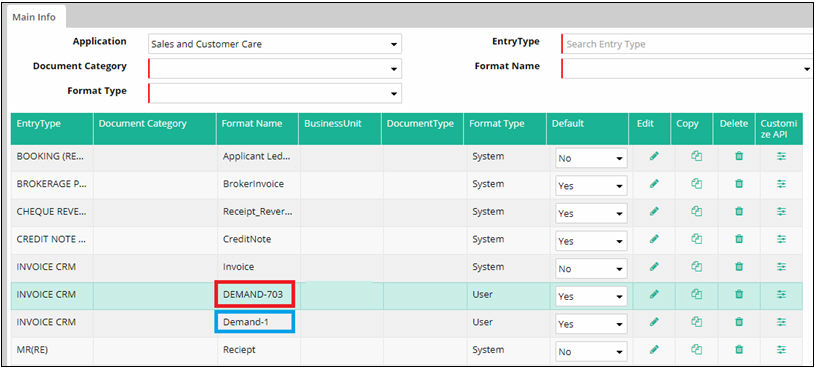
Task: Edit the Reciept format row
Action: [x=654, y=350]
